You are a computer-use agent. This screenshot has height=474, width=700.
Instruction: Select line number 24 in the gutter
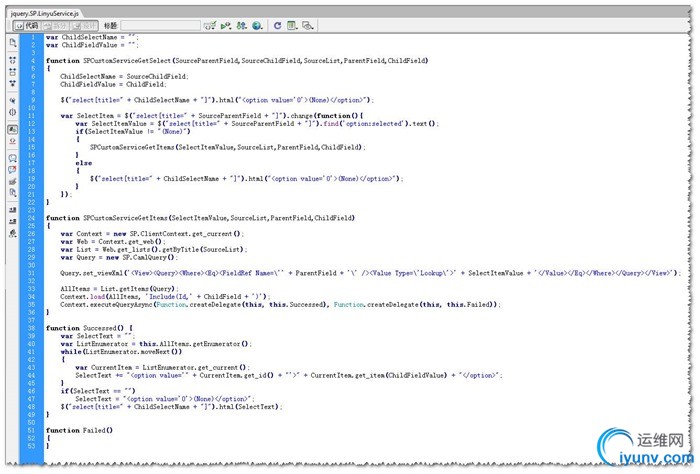click(31, 218)
